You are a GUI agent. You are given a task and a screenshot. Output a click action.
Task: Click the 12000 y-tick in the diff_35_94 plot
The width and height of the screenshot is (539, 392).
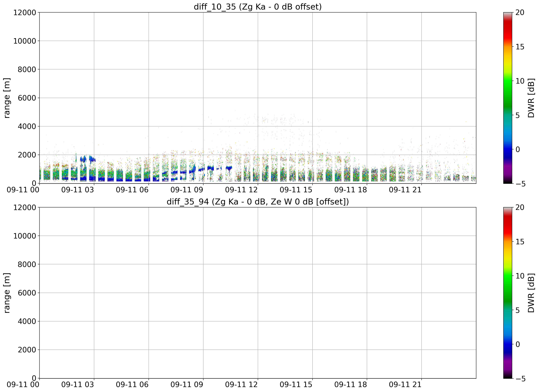[25, 207]
